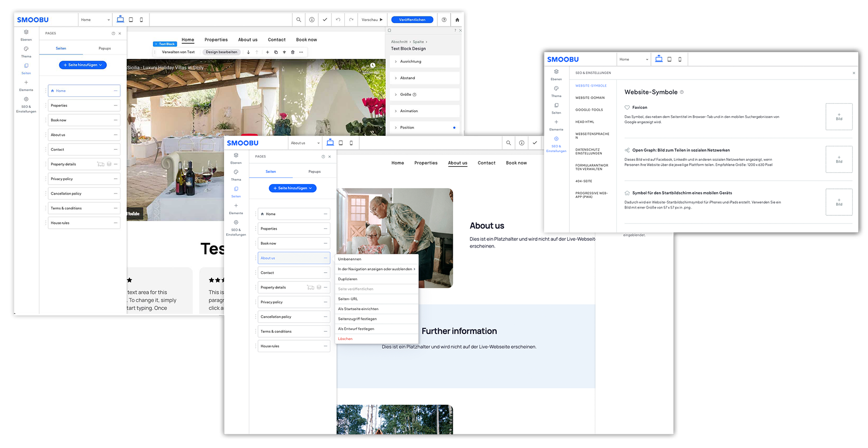Duplicate the text block using copy icon

point(276,52)
